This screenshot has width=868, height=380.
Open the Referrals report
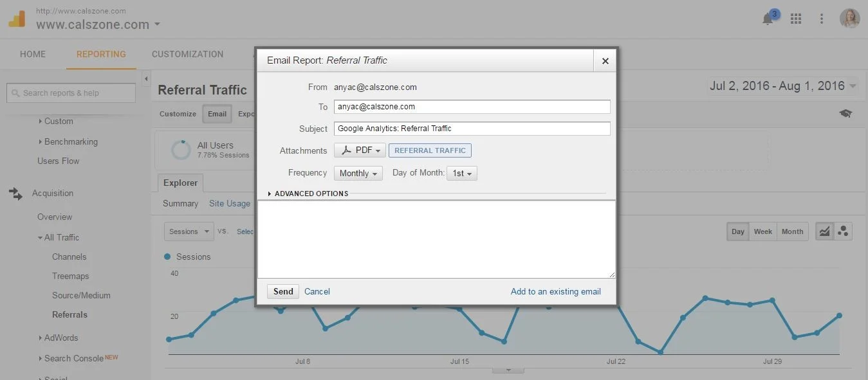pos(69,314)
